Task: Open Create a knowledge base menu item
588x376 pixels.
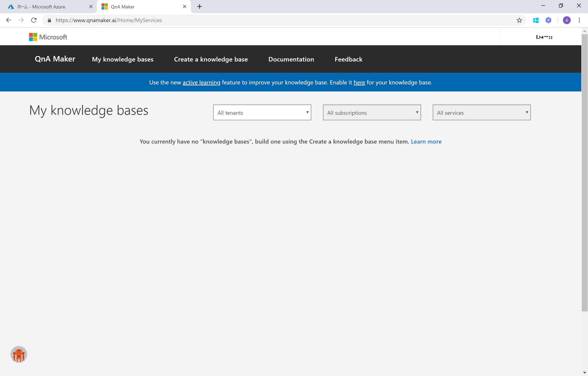Action: click(x=211, y=59)
